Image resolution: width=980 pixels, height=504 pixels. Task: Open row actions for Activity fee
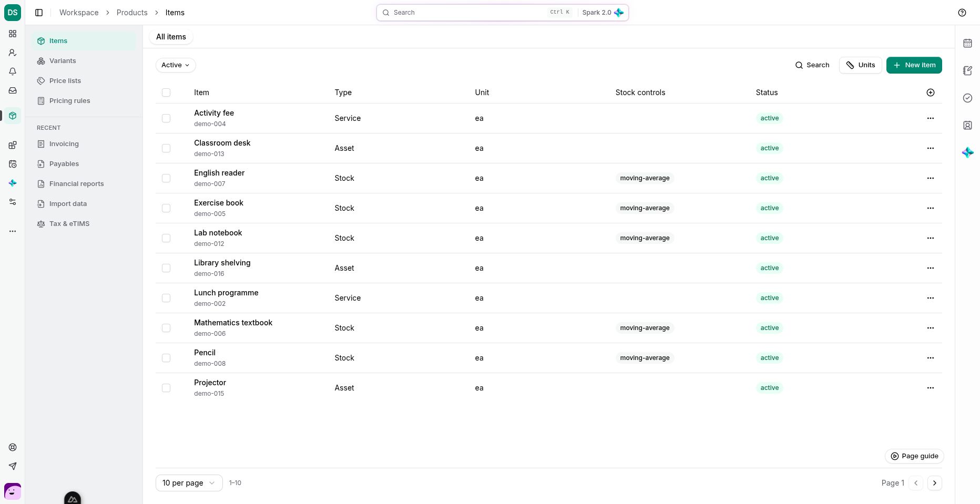point(931,118)
